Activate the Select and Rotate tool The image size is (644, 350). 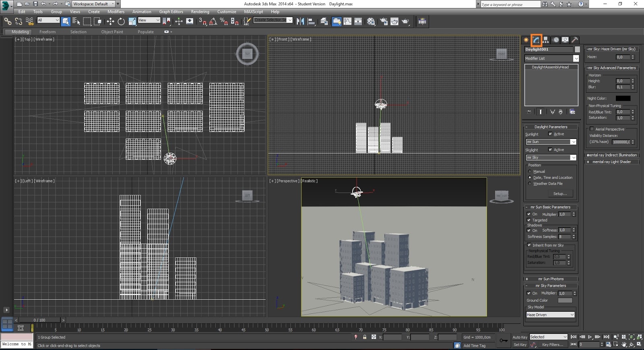(x=121, y=21)
